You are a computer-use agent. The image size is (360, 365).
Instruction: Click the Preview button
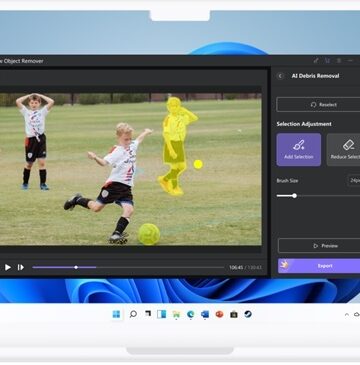pyautogui.click(x=319, y=246)
